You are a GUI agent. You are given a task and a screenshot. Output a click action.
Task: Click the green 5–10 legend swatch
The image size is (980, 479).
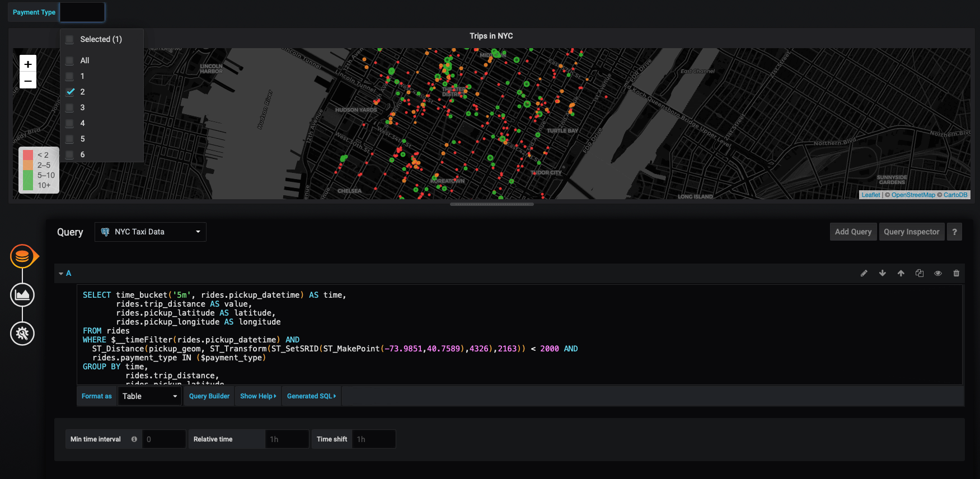pyautogui.click(x=28, y=175)
